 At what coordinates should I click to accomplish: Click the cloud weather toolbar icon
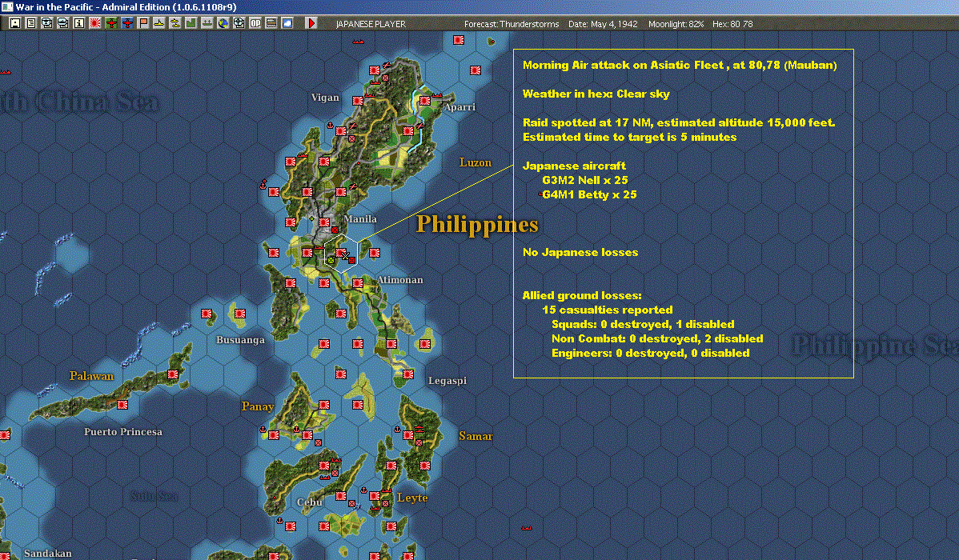point(287,23)
